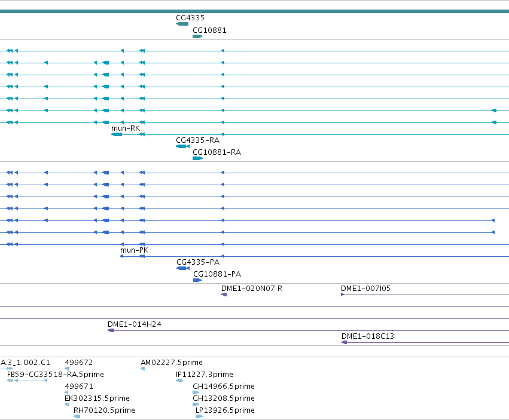Click the FB59-CG33518-RA.5prime label
Image resolution: width=509 pixels, height=420 pixels.
click(x=56, y=374)
